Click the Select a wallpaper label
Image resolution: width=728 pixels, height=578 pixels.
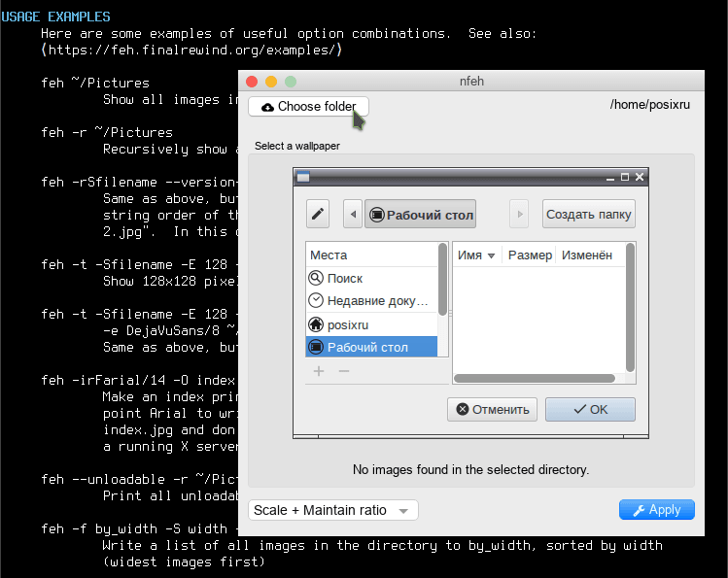click(x=297, y=146)
